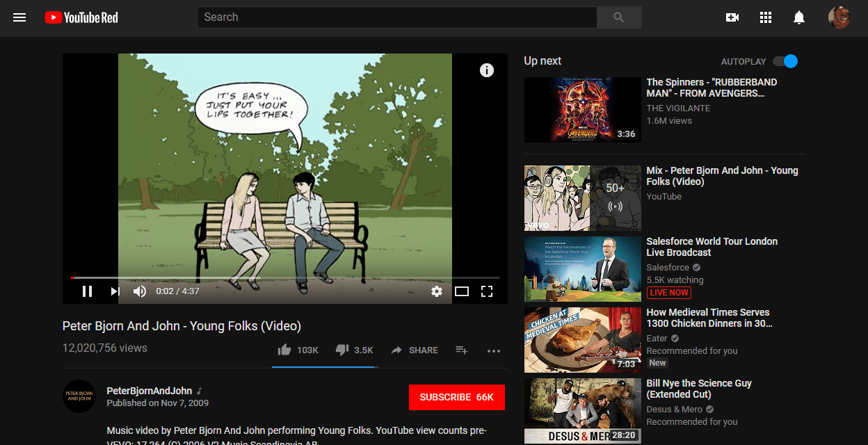Open the add to playlist menu
The width and height of the screenshot is (868, 445).
click(461, 351)
